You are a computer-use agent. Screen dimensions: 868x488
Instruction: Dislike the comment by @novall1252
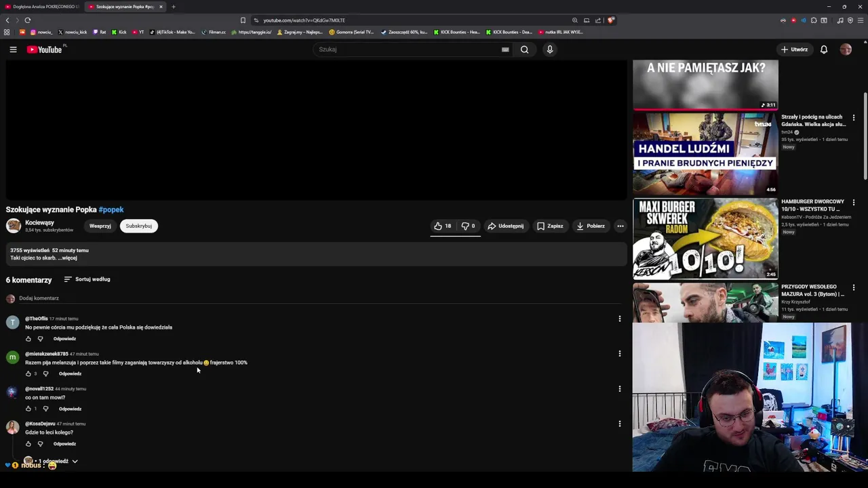pos(45,409)
